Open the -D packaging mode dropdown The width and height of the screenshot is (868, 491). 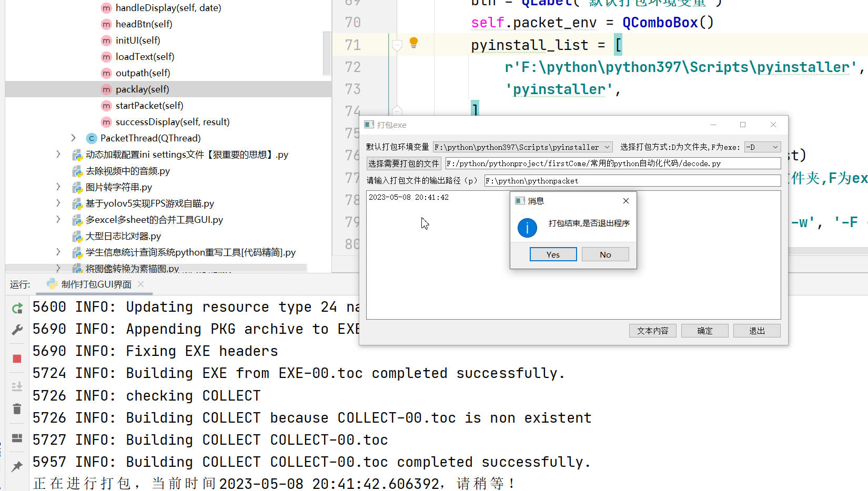coord(762,147)
